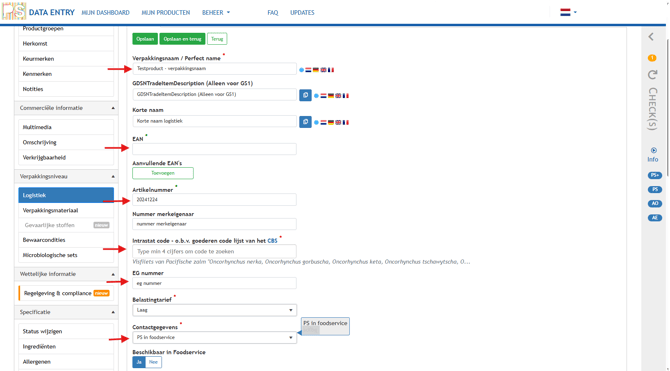Focus the EG nummer input field
Screen dimensions: 670x371
coord(215,283)
